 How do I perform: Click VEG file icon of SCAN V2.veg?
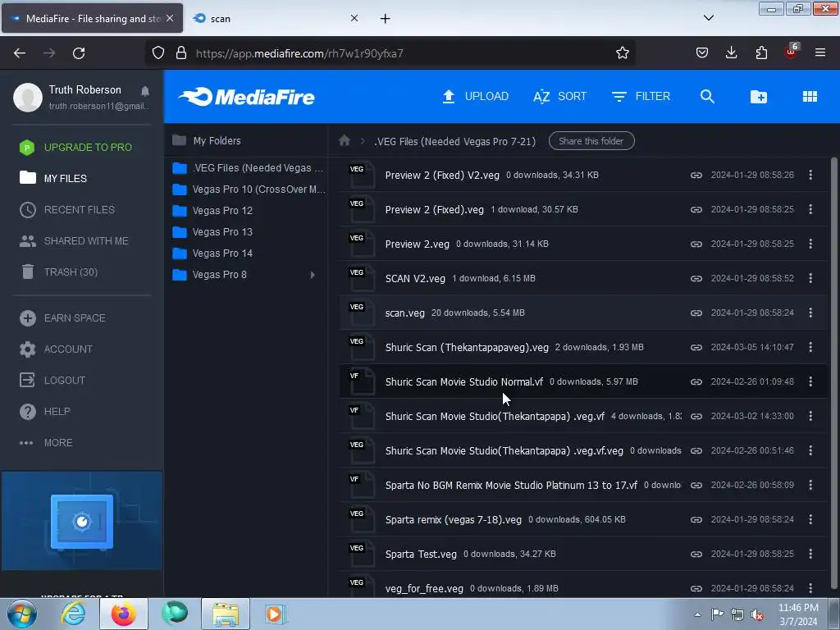(362, 279)
